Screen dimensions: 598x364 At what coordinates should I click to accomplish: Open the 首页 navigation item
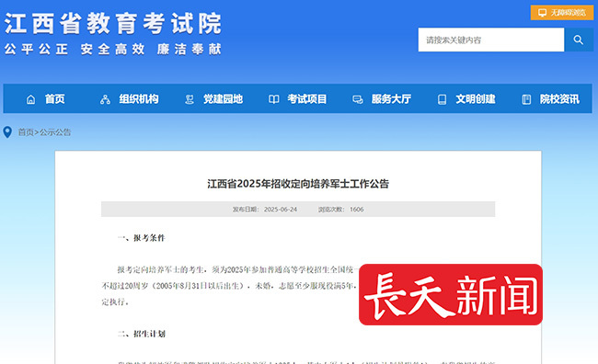click(55, 99)
